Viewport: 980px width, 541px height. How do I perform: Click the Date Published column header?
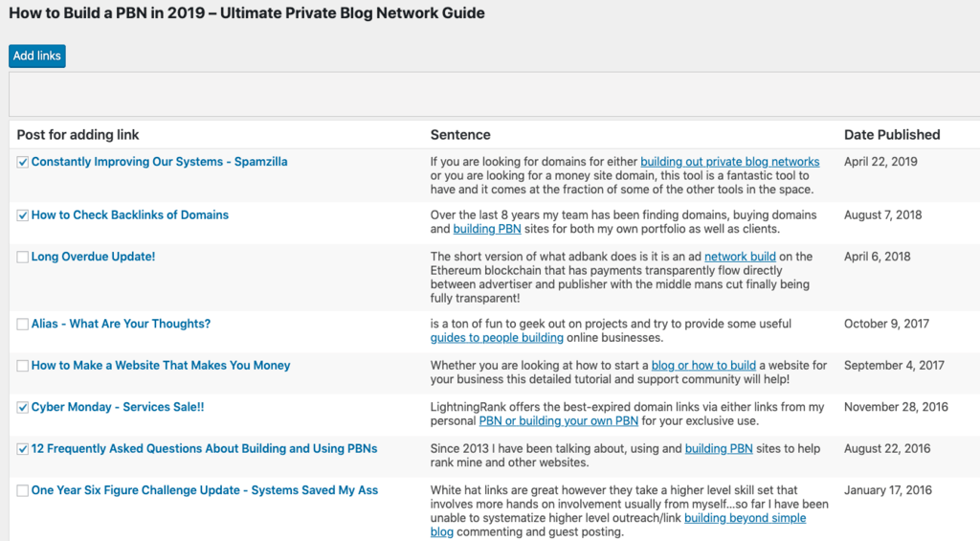pos(892,134)
